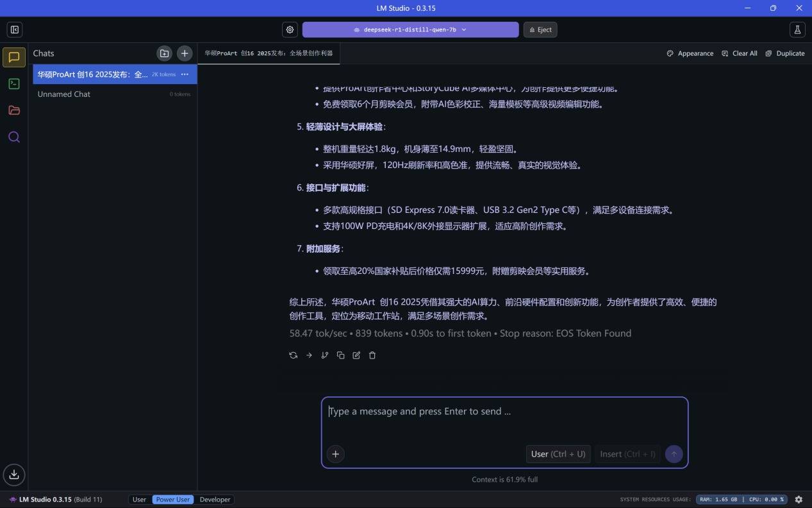Restore down the LM Studio window

[774, 8]
